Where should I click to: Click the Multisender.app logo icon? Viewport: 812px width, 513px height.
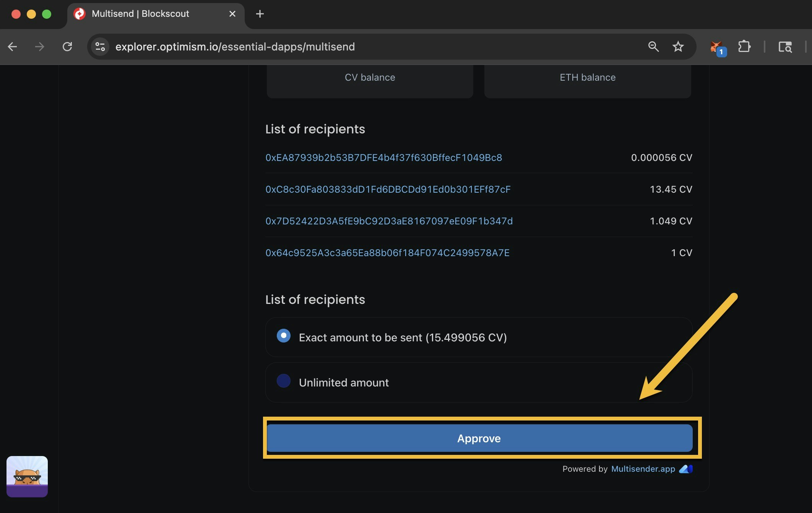(x=687, y=469)
